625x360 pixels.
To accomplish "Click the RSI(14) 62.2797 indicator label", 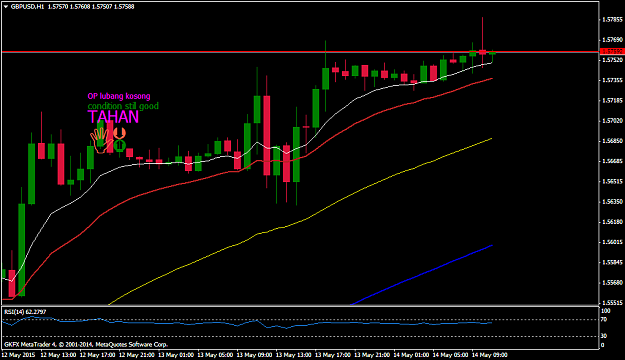I will pyautogui.click(x=25, y=312).
